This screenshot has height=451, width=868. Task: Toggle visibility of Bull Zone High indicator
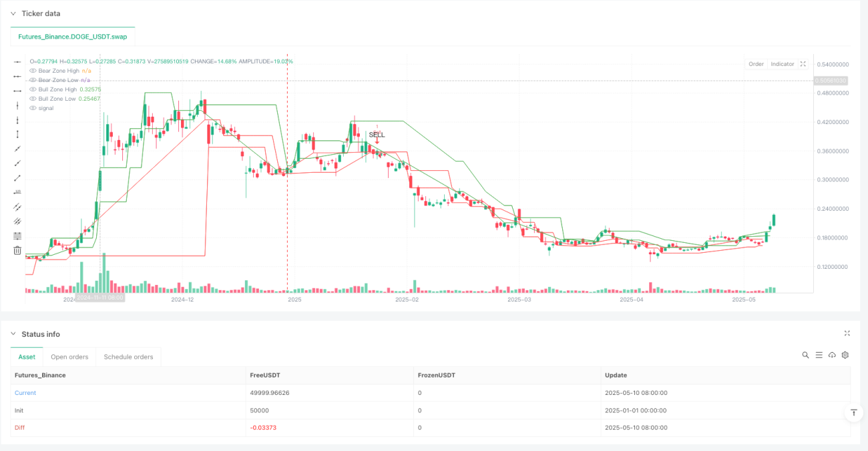tap(33, 89)
